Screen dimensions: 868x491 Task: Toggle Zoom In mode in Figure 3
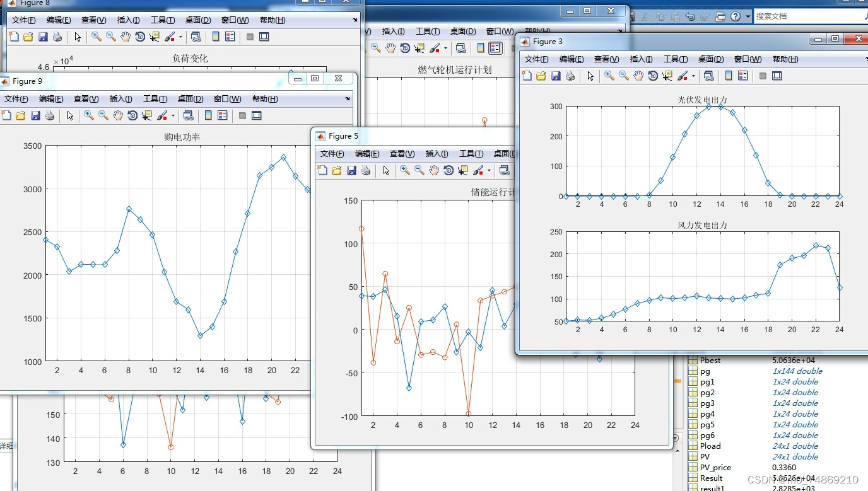click(609, 76)
